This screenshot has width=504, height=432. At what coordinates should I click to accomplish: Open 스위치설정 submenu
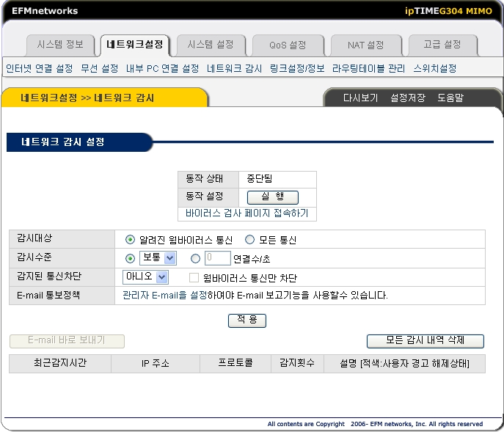(x=435, y=68)
